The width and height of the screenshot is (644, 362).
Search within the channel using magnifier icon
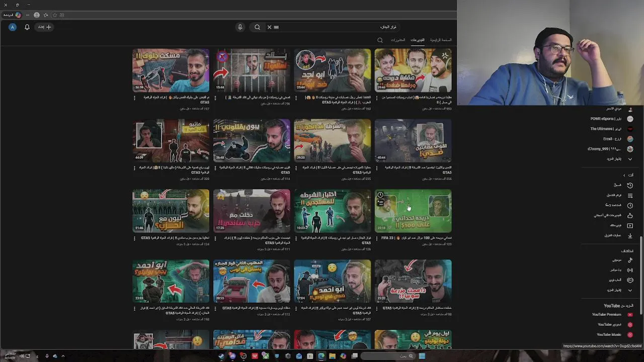pyautogui.click(x=380, y=40)
